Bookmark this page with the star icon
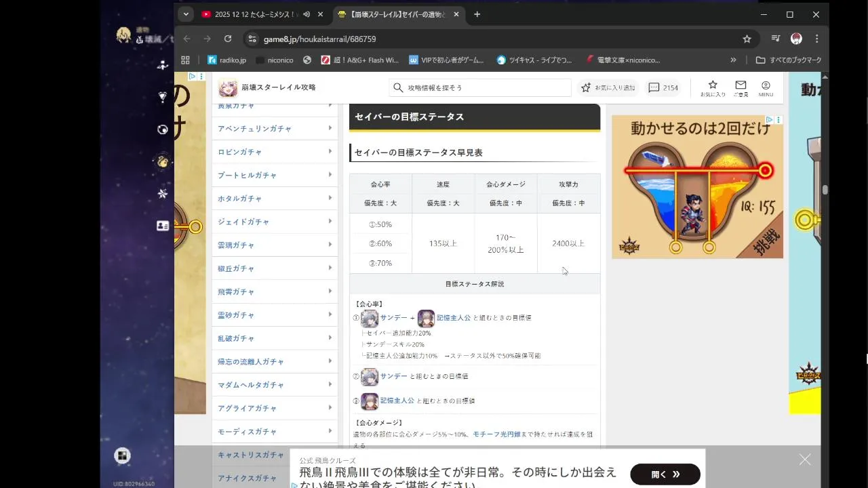 [747, 39]
